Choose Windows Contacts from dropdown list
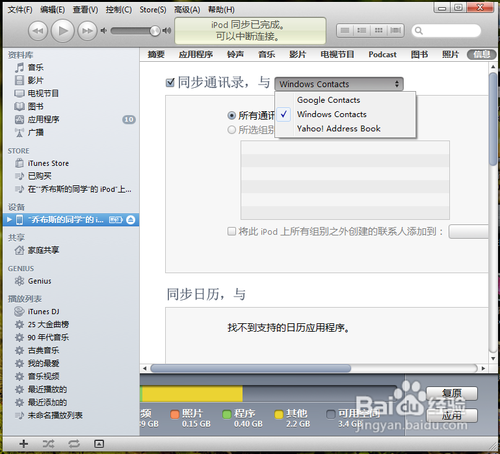The height and width of the screenshot is (454, 500). pos(345,114)
